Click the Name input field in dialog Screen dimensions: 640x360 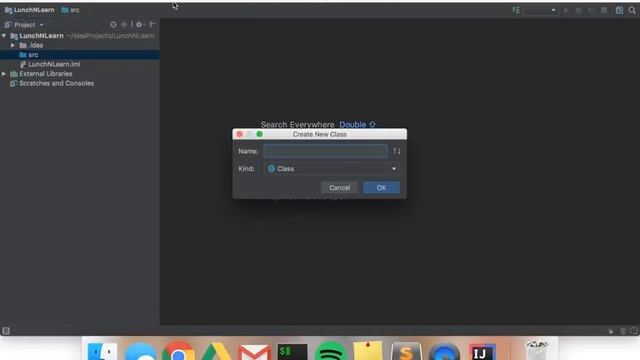pos(325,151)
